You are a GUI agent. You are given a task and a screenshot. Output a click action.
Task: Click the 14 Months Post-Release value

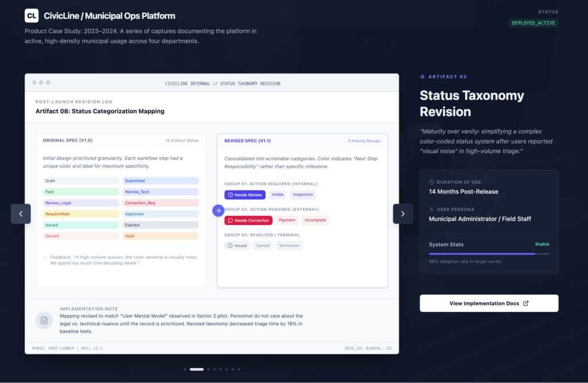(x=463, y=192)
